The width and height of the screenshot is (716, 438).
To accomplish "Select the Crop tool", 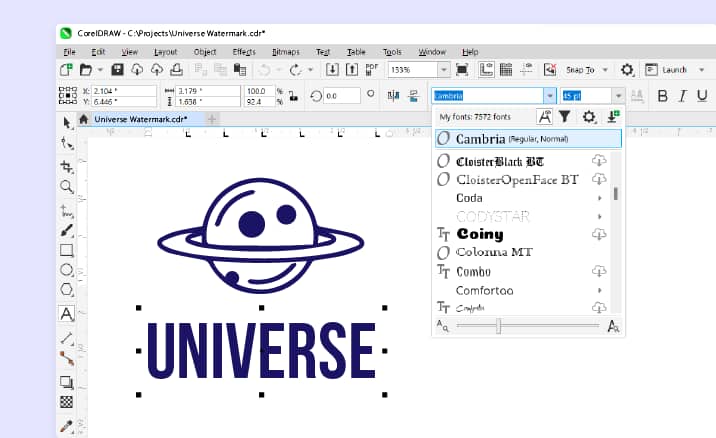I will (67, 166).
